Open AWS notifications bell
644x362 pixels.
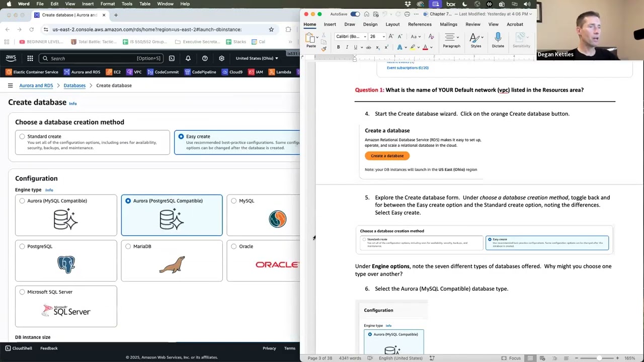188,58
